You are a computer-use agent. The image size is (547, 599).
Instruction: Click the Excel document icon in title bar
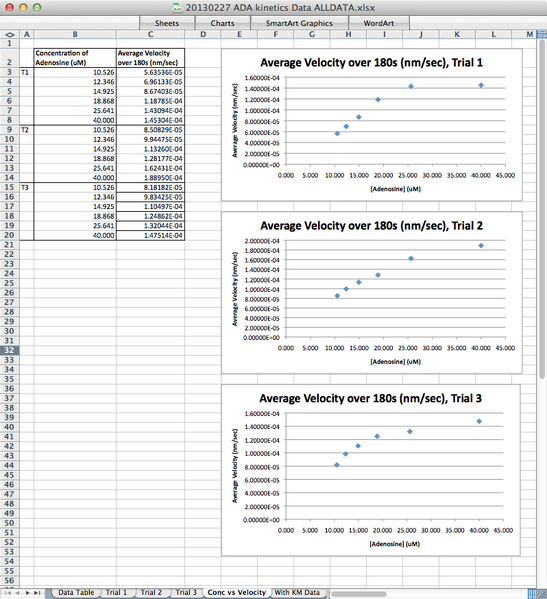click(x=177, y=7)
